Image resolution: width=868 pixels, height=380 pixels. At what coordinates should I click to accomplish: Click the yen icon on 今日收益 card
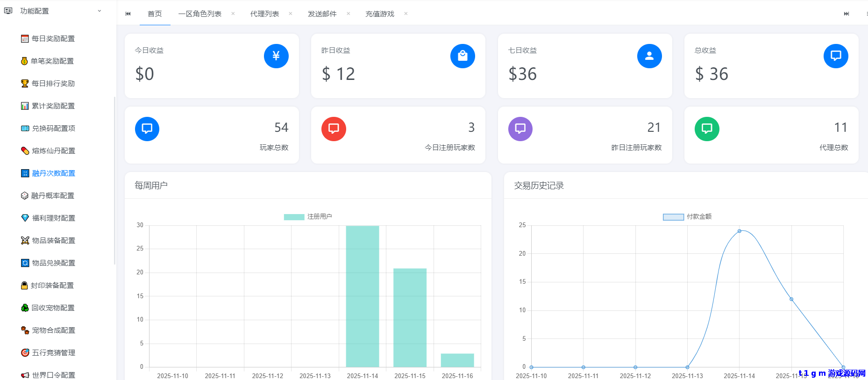[276, 56]
